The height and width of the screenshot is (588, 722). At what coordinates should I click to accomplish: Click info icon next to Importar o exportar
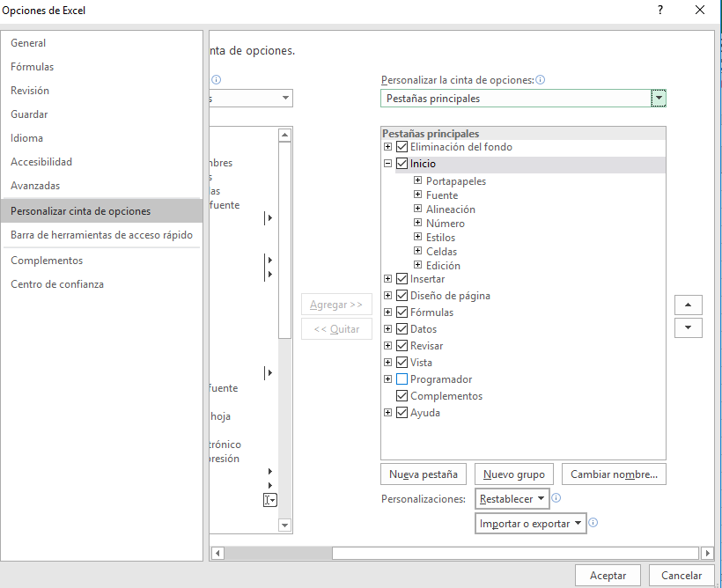[593, 523]
